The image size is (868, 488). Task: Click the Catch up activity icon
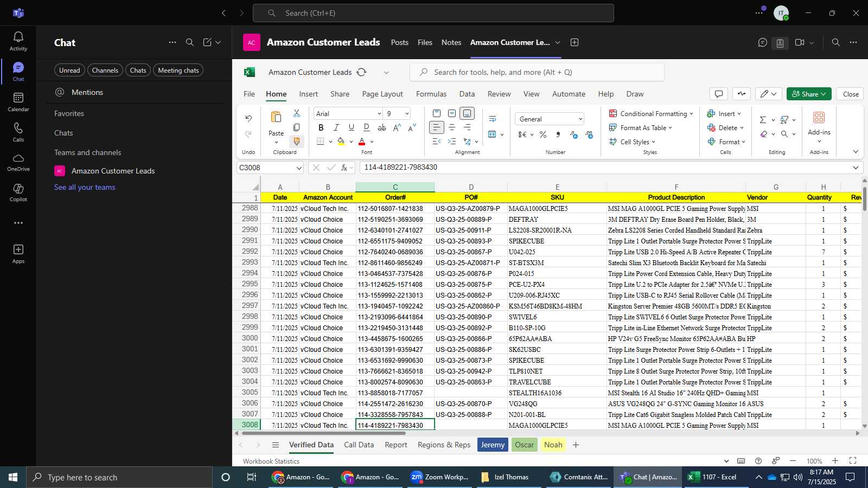[x=741, y=94]
